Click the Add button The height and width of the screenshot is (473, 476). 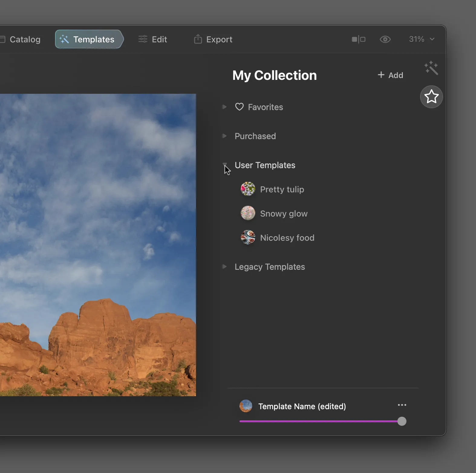click(x=390, y=75)
